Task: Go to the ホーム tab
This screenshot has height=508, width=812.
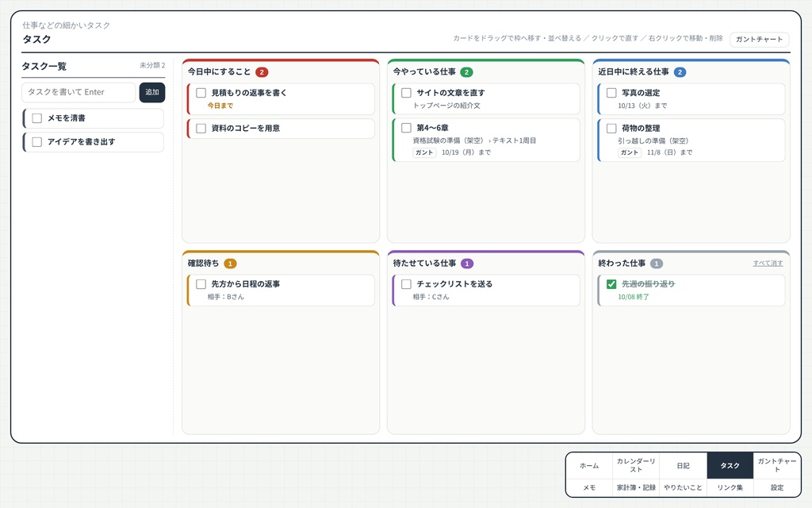Action: 589,465
